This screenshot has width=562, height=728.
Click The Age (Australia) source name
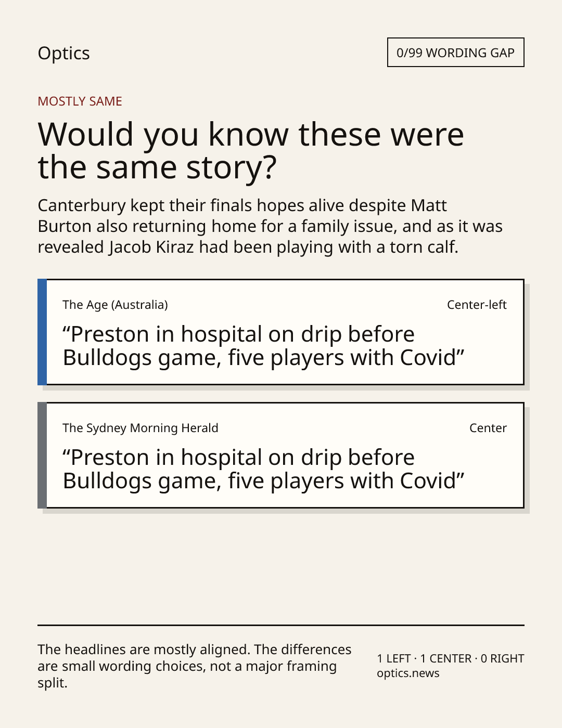coord(115,305)
